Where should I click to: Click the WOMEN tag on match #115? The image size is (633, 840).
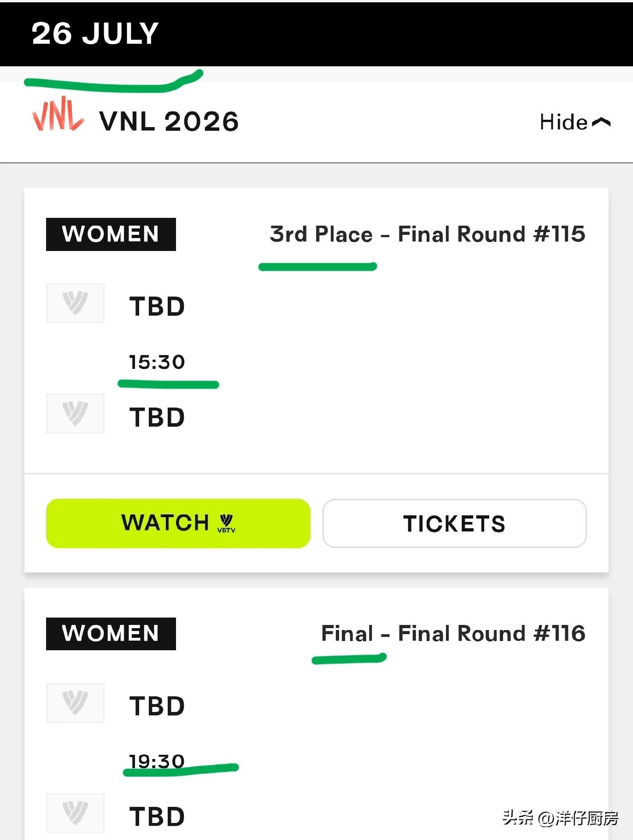(x=111, y=234)
